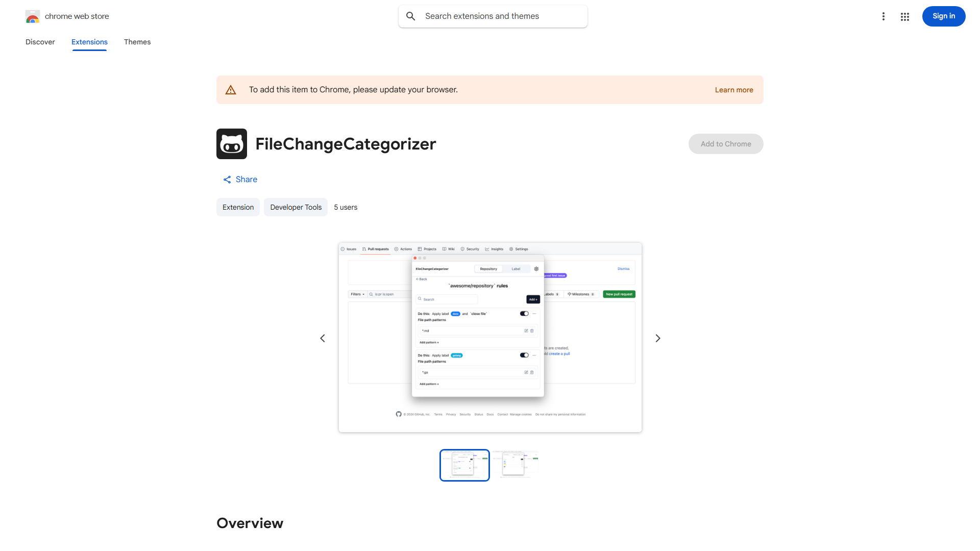
Task: Select the Extension category badge
Action: [x=238, y=207]
